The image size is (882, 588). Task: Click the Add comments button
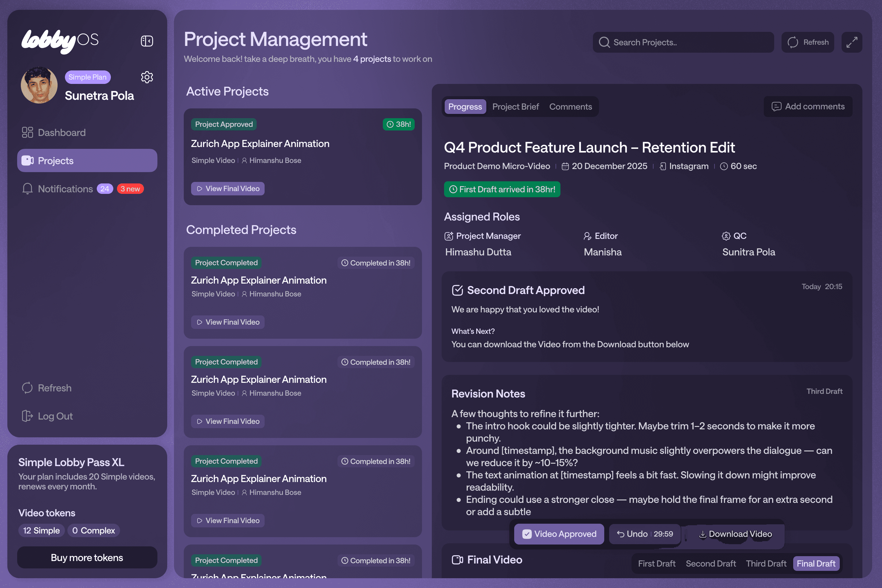(x=808, y=107)
